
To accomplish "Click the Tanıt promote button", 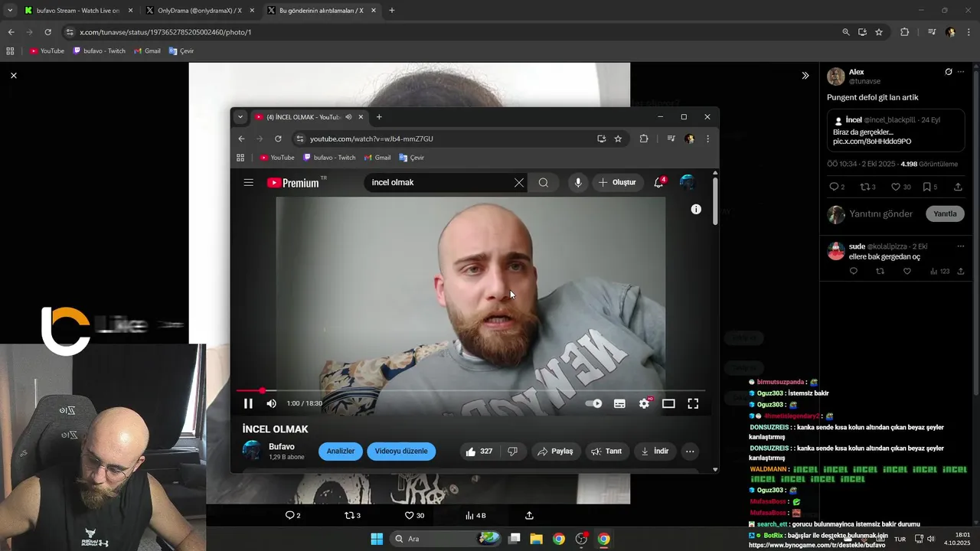I will point(606,452).
